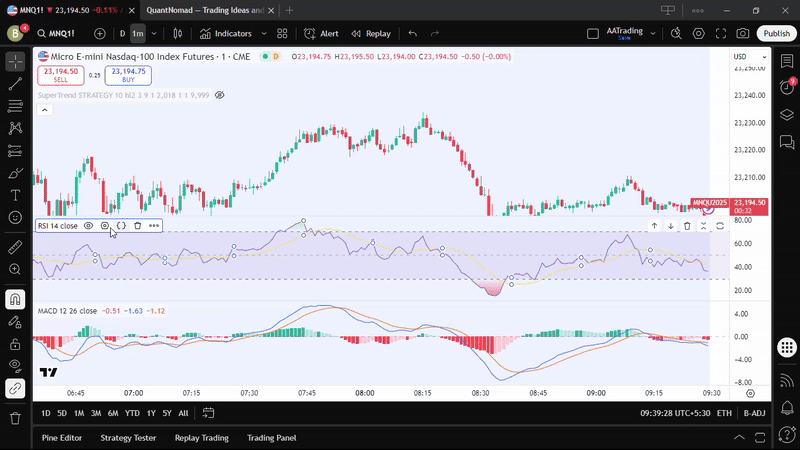The image size is (800, 450).
Task: Select the trend line drawing tool
Action: (15, 84)
